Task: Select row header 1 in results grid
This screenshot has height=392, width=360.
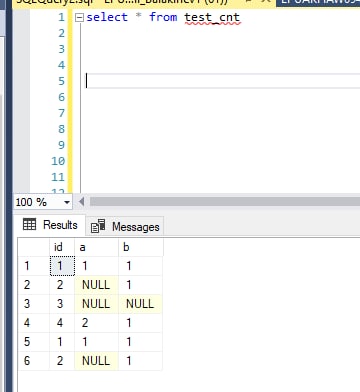Action: point(34,266)
